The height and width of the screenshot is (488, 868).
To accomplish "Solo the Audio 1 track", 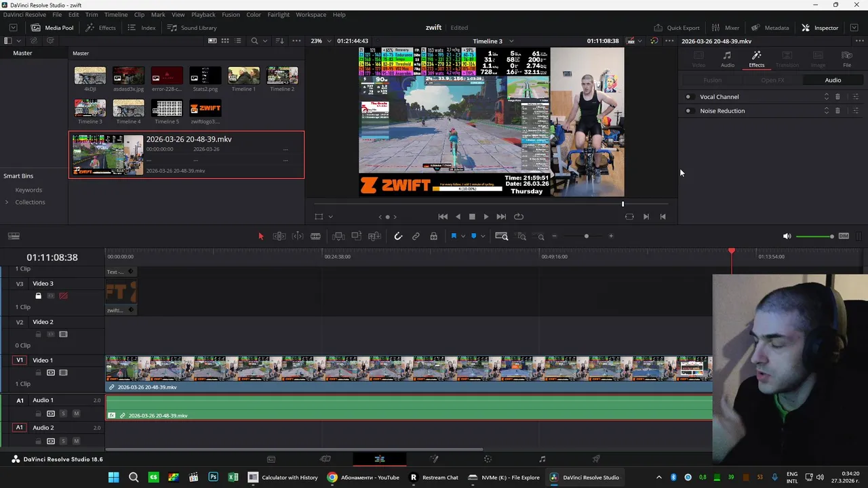I will (63, 413).
